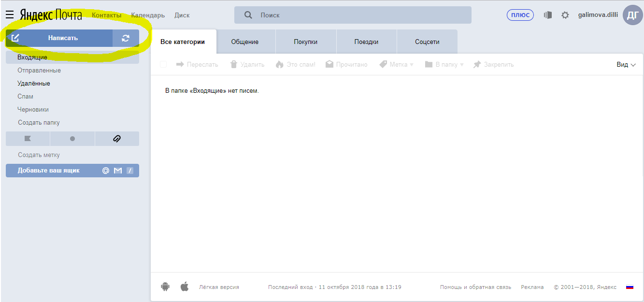Open the Удалённые folder
The width and height of the screenshot is (644, 302).
click(x=34, y=84)
